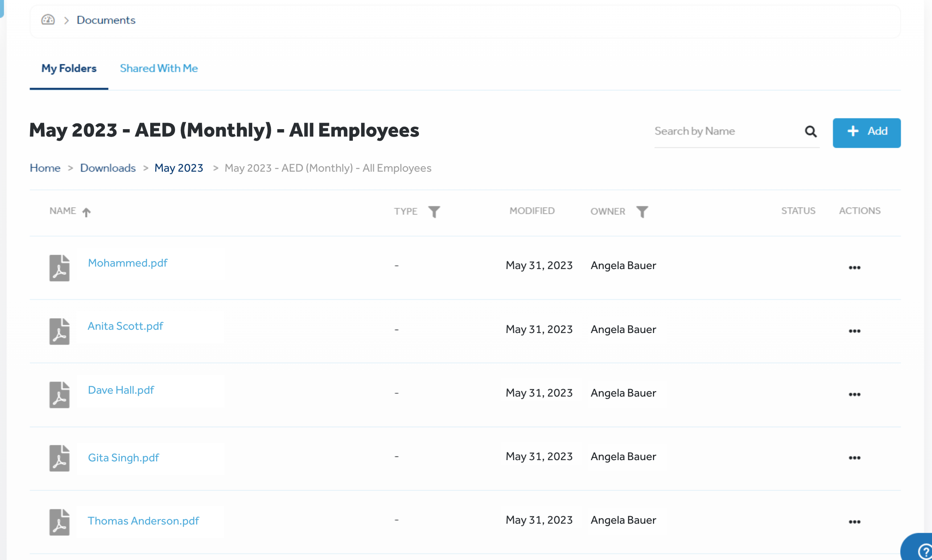Open Thomas Anderson.pdf document

(x=143, y=521)
